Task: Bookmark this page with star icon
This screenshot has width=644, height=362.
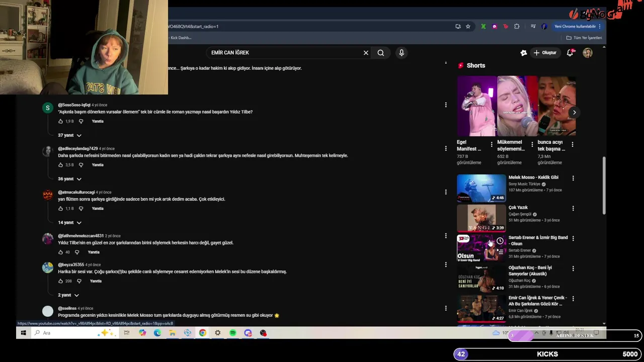Action: 468,26
